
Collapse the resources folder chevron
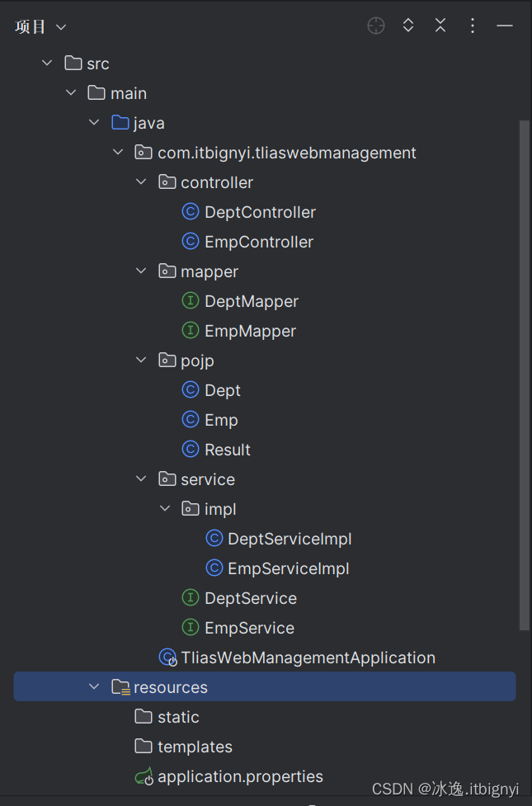[94, 687]
